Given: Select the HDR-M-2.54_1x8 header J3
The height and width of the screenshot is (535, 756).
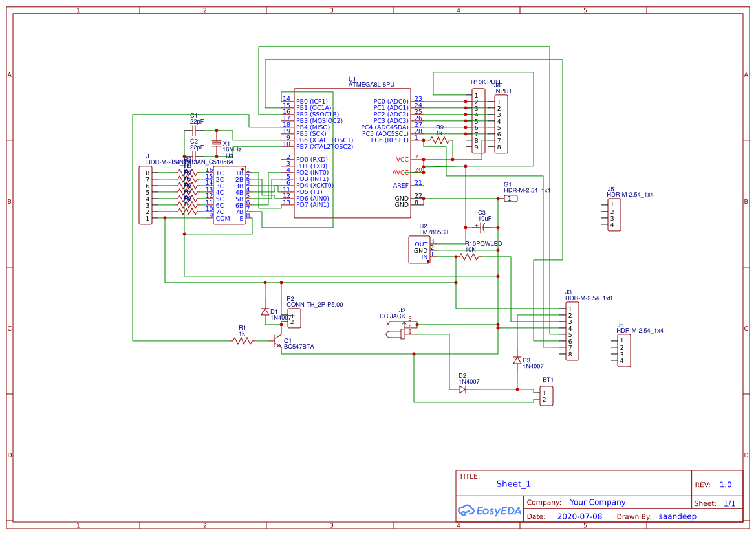Looking at the screenshot, I should pos(572,331).
